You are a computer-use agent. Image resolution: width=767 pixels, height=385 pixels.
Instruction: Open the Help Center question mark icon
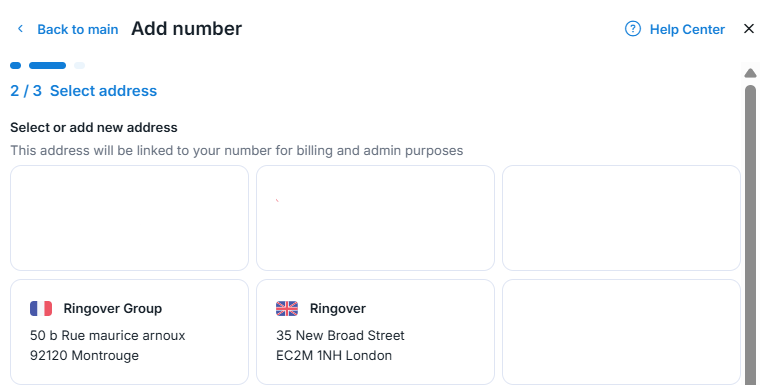click(632, 29)
